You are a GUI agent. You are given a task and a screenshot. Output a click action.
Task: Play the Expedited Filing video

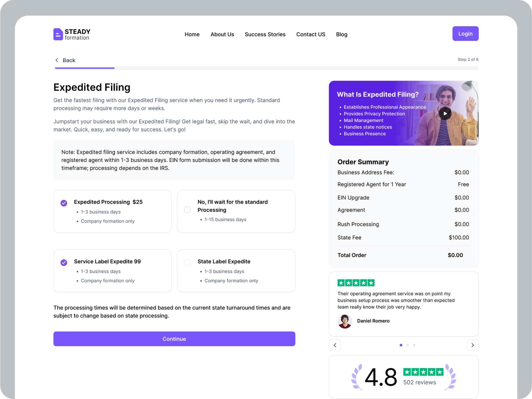coord(445,113)
